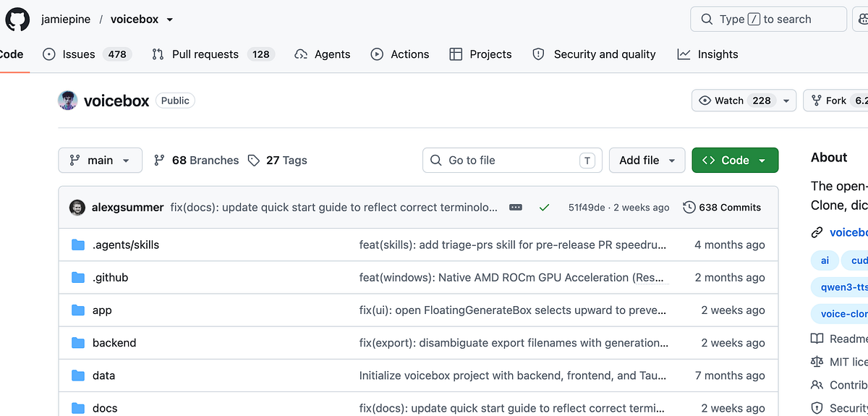Click the GitHub logo icon

tap(17, 19)
